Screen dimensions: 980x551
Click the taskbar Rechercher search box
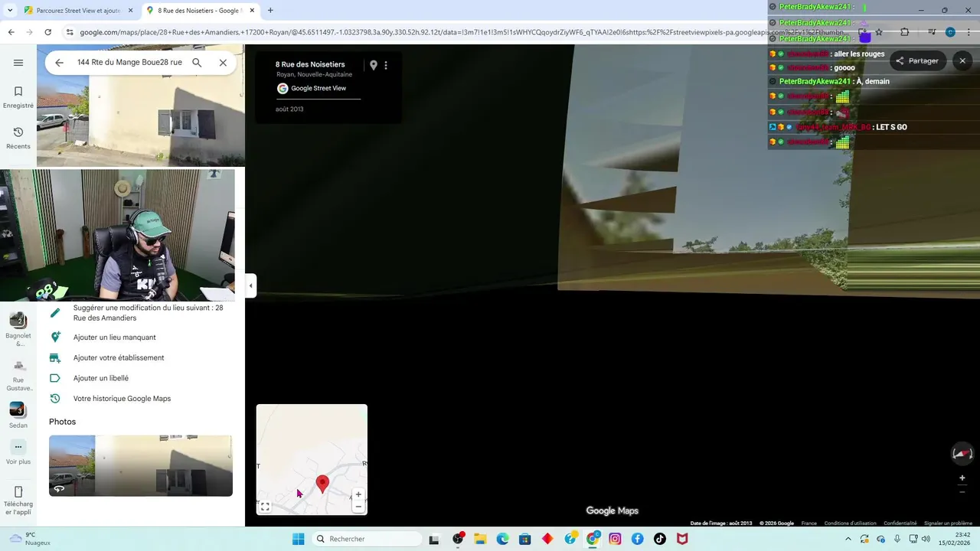click(x=367, y=539)
